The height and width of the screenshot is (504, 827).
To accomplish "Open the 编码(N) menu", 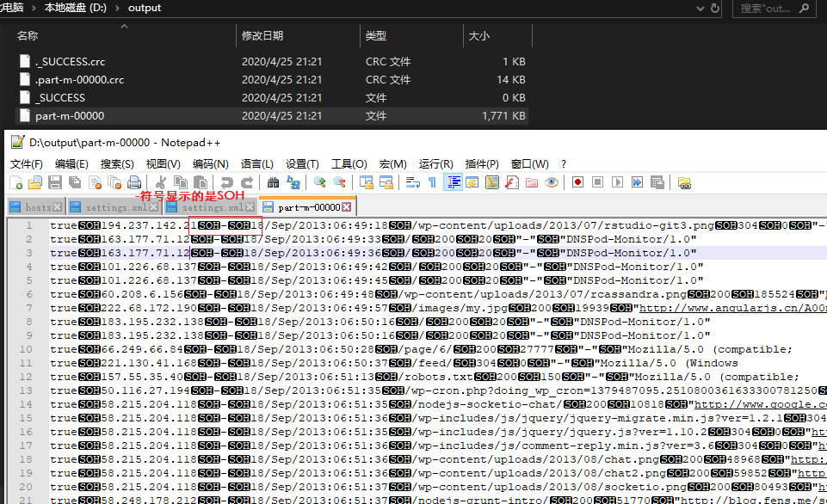I will click(211, 164).
